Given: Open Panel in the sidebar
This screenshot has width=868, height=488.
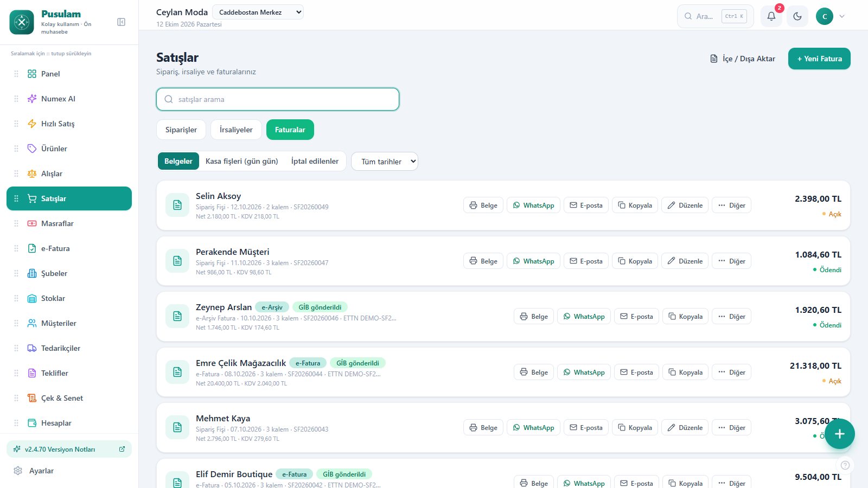Looking at the screenshot, I should [69, 74].
